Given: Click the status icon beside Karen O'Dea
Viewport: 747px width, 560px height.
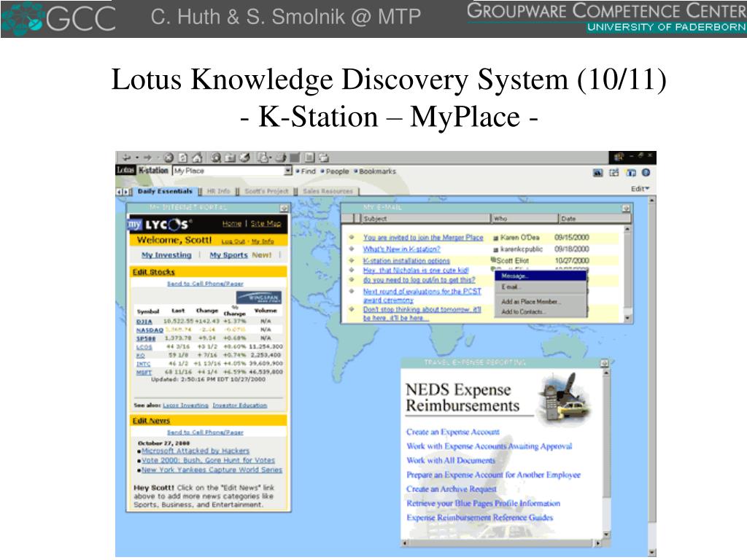Looking at the screenshot, I should click(x=495, y=238).
